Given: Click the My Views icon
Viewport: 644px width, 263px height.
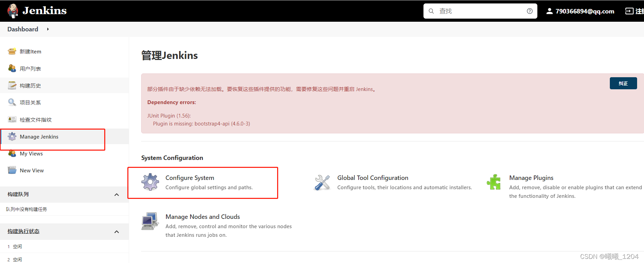Looking at the screenshot, I should (x=12, y=153).
